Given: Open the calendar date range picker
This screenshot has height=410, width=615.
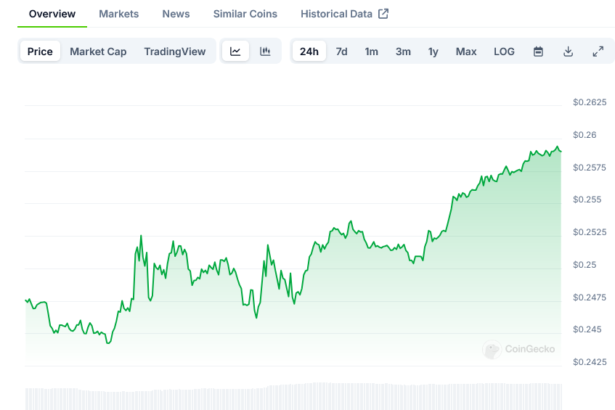Looking at the screenshot, I should click(538, 52).
